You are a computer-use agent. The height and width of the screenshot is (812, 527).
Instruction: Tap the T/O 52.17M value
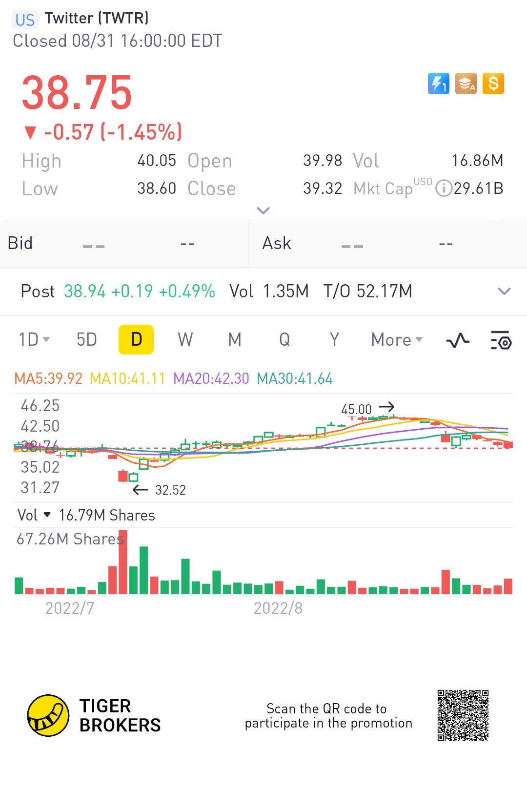pos(368,291)
